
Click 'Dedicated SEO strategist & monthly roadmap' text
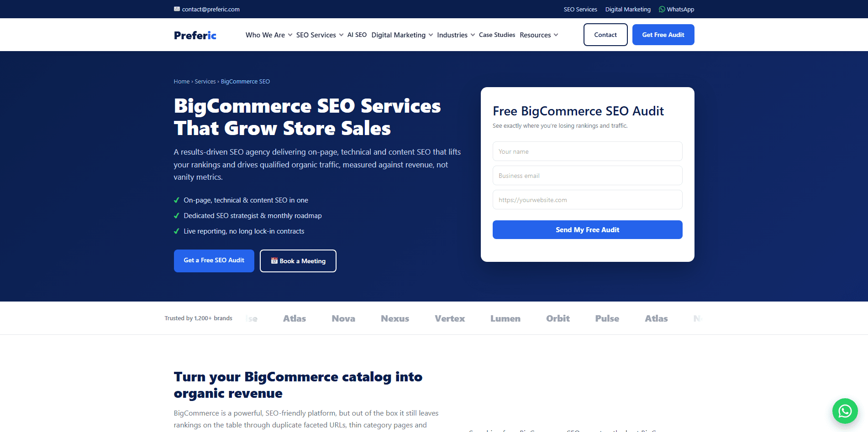253,216
